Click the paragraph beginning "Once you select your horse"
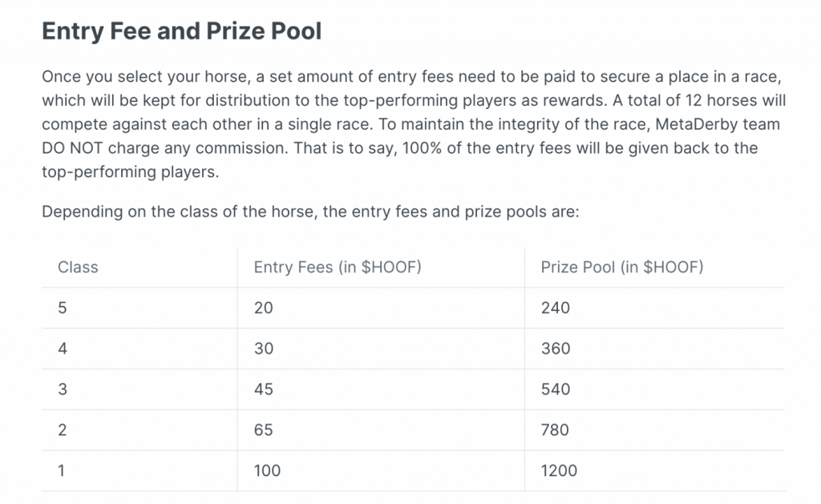821x504 pixels. [410, 126]
